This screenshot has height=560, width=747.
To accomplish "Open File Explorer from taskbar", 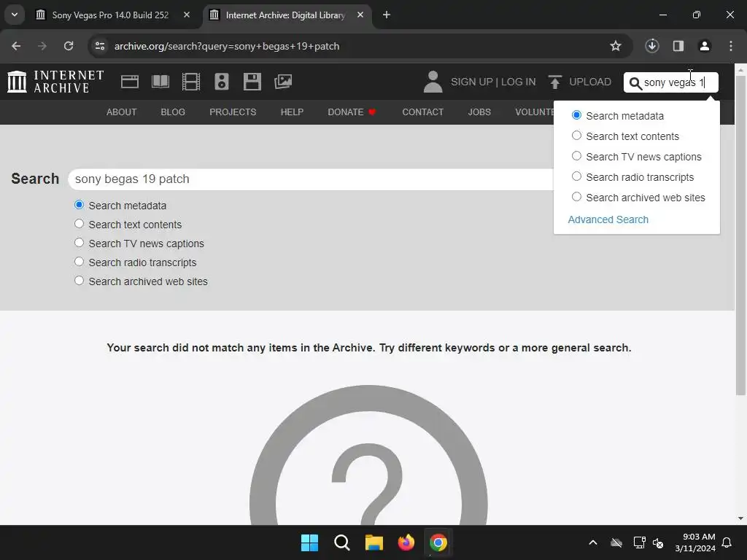I will pos(374,542).
